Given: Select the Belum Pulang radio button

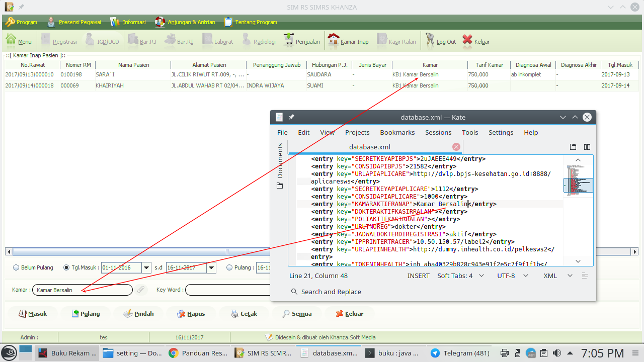Looking at the screenshot, I should [x=16, y=267].
